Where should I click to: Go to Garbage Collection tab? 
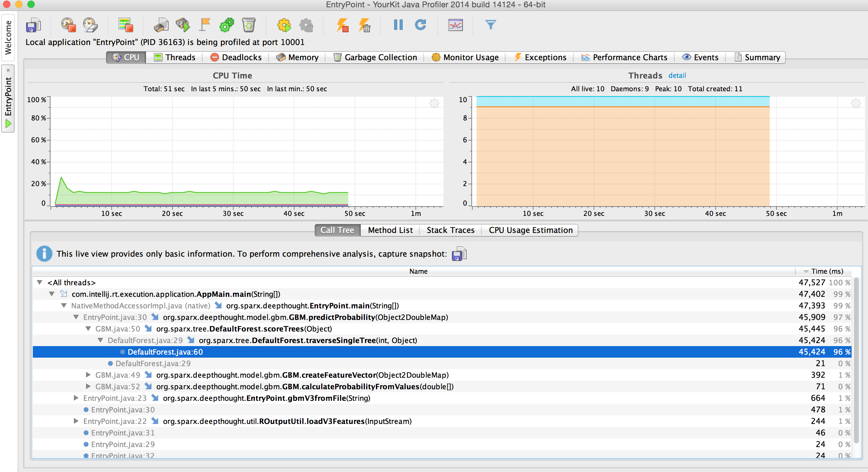coord(375,57)
